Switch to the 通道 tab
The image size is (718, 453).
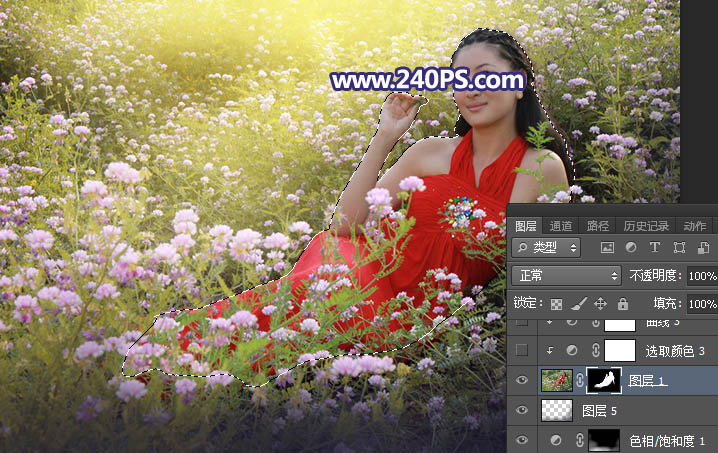(x=560, y=226)
